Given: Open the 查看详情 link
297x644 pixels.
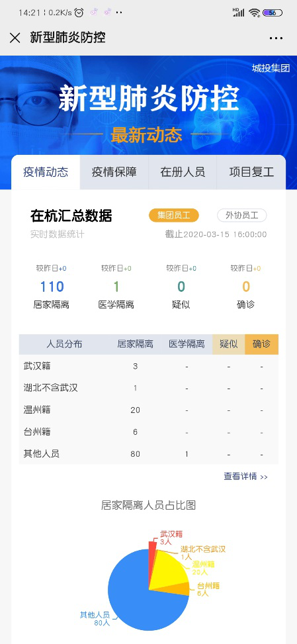Looking at the screenshot, I should click(x=245, y=477).
